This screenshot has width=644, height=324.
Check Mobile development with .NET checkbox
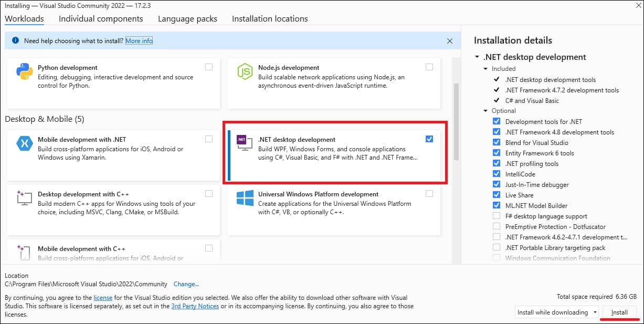pyautogui.click(x=209, y=139)
